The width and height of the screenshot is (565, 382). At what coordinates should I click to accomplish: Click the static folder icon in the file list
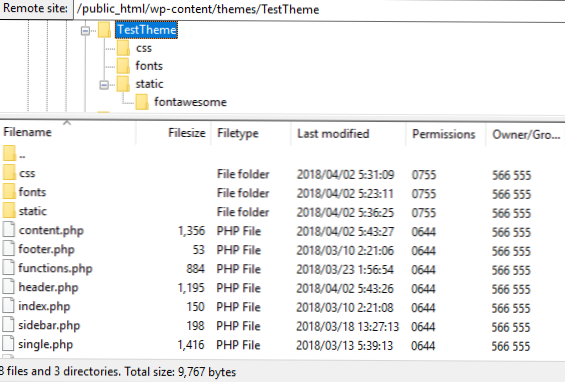(9, 210)
